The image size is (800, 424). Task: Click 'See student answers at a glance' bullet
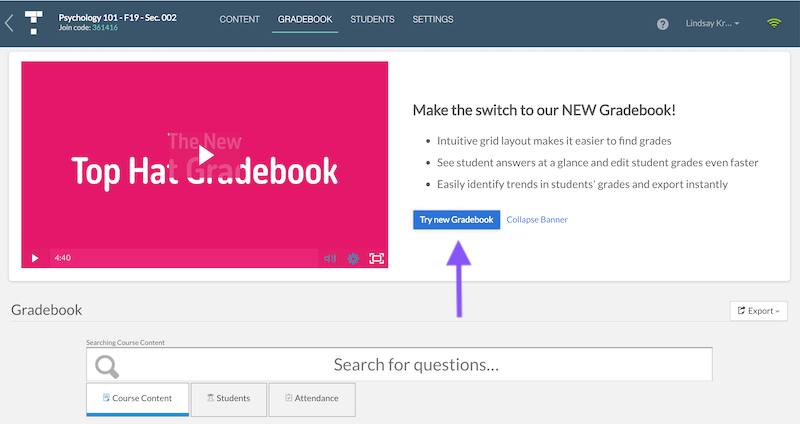[597, 163]
